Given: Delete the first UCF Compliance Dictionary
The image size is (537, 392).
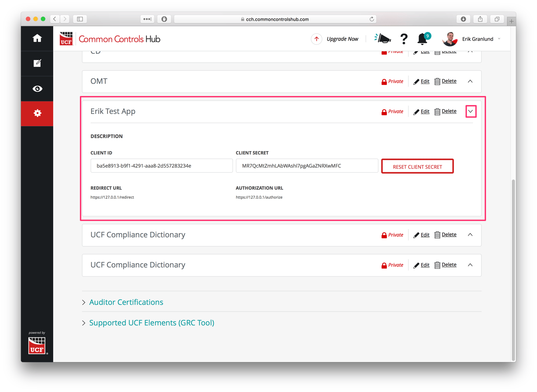Looking at the screenshot, I should [x=445, y=235].
